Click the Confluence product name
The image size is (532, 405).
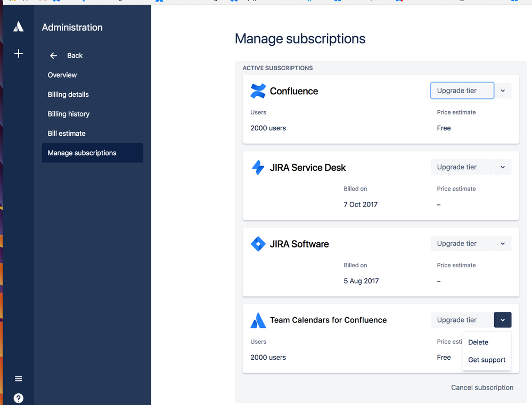(294, 91)
